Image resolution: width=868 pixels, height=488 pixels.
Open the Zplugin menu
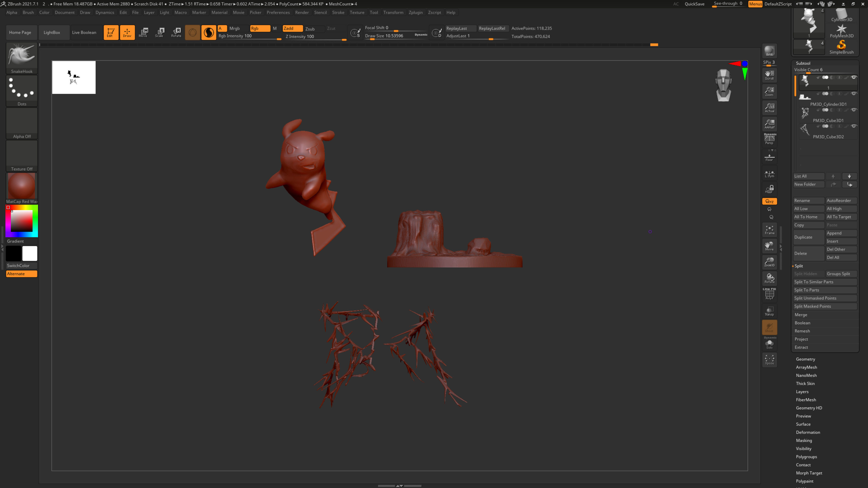tap(415, 12)
